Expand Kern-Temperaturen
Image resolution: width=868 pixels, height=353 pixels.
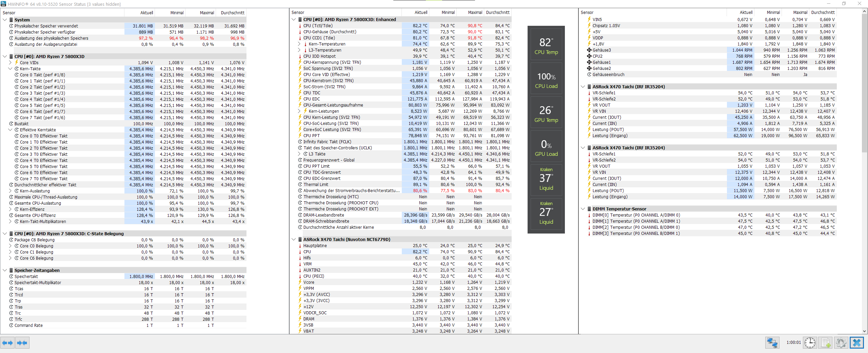click(299, 44)
